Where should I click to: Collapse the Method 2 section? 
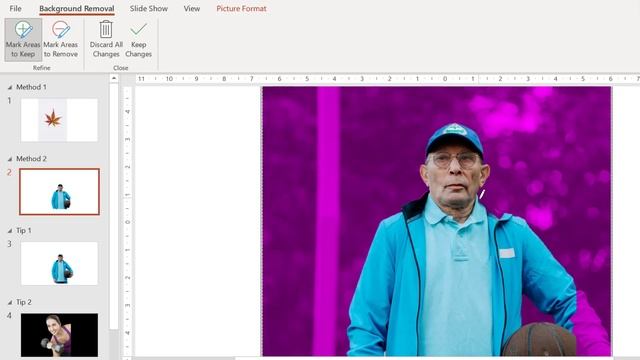tap(10, 159)
